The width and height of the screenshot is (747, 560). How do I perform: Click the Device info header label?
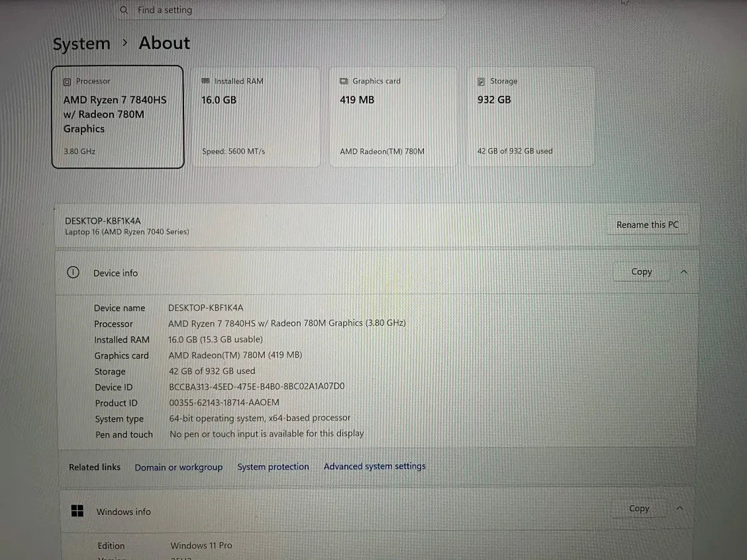coord(115,273)
